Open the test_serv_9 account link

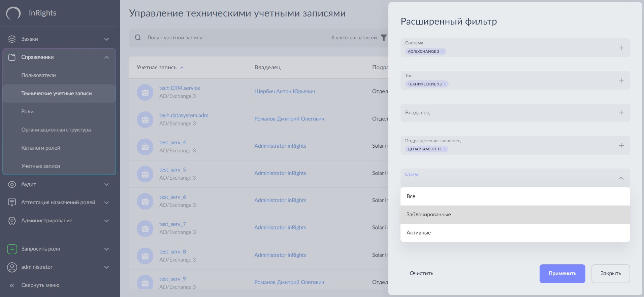point(172,279)
